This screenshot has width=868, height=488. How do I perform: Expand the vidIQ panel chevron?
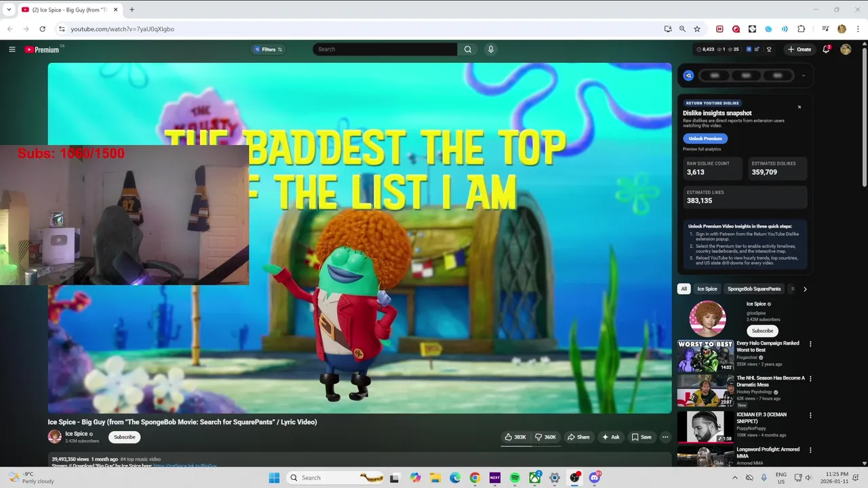(803, 76)
